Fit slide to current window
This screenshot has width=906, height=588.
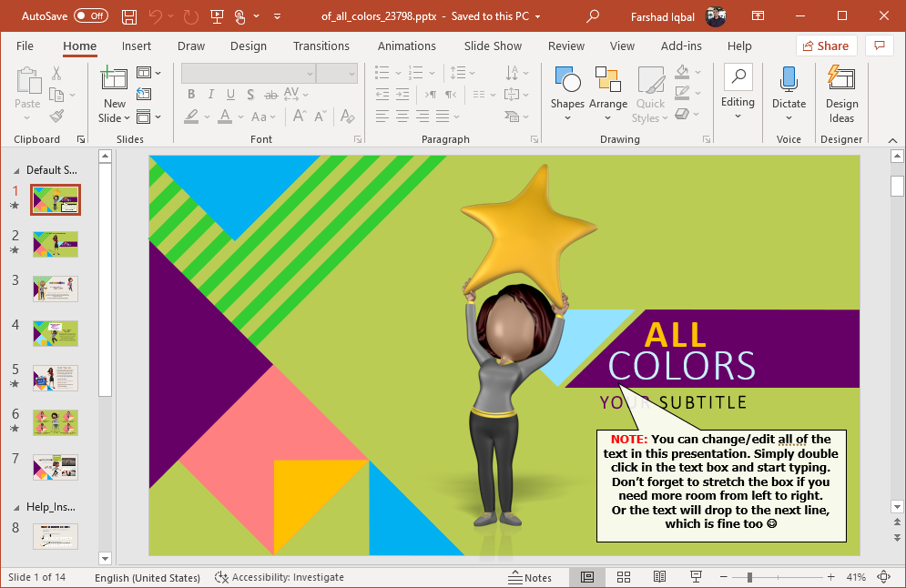883,577
